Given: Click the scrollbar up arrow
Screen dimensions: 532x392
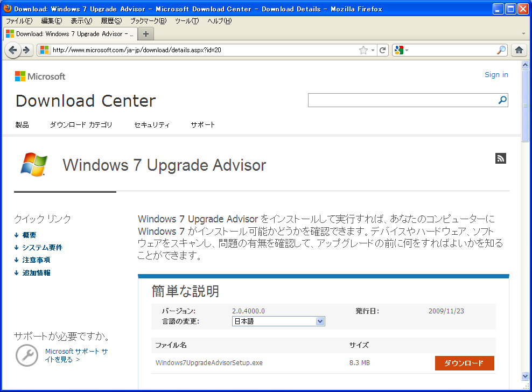Looking at the screenshot, I should coord(525,65).
